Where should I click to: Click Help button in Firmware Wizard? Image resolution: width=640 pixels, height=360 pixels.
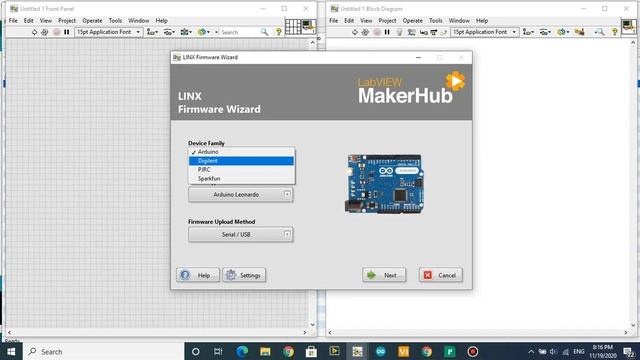(x=198, y=275)
